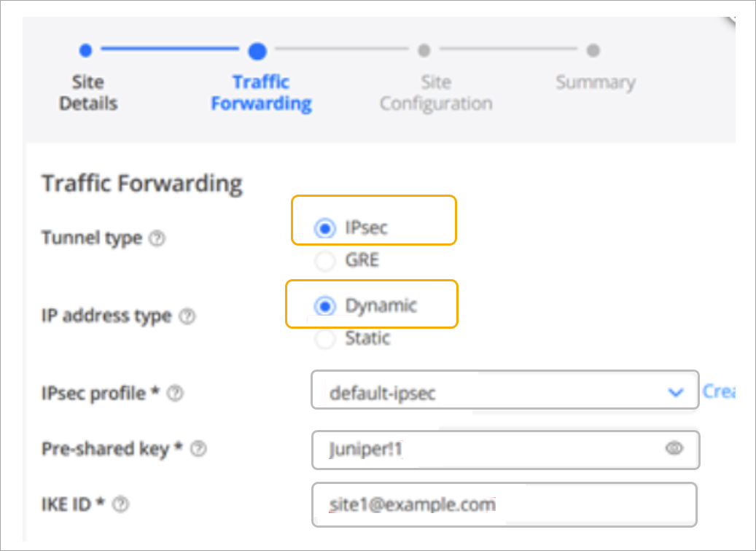Choose Dynamic IP address type
The image size is (756, 551).
point(325,306)
